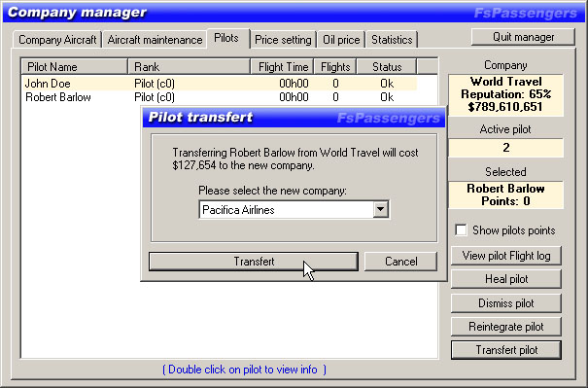588x388 pixels.
Task: Go to the Price setting tab
Action: click(x=283, y=40)
